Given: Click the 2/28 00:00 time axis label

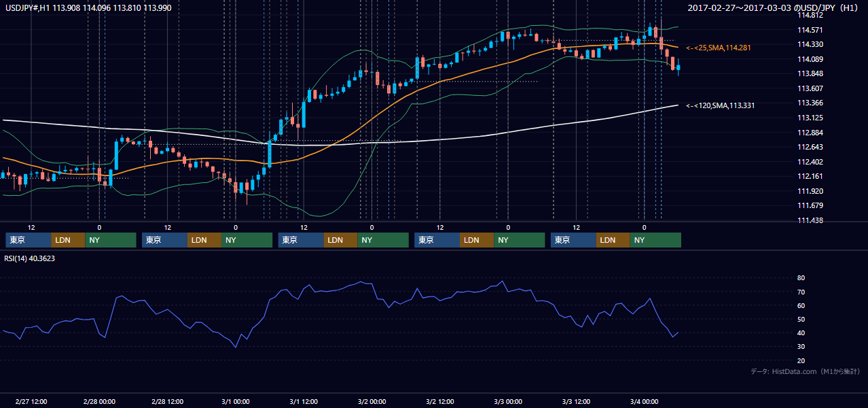Looking at the screenshot, I should (x=99, y=401).
